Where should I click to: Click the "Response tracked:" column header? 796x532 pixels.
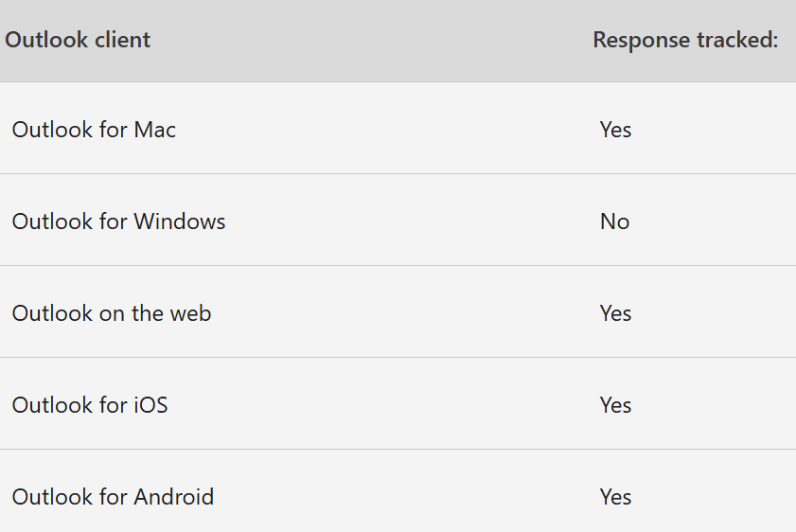coord(685,40)
